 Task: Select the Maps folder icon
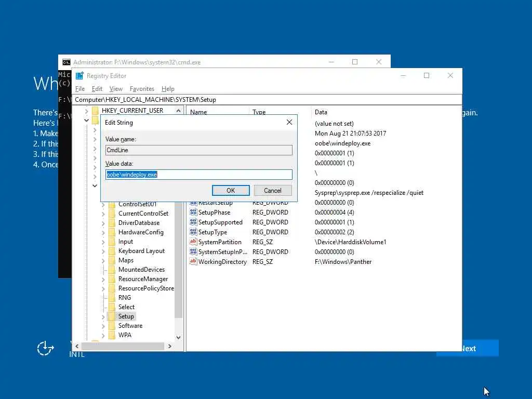tap(112, 260)
